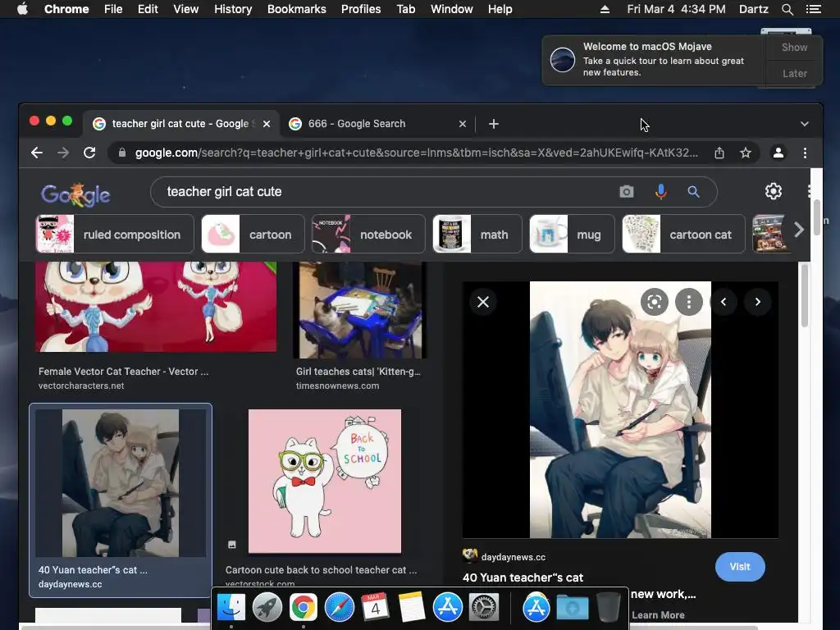
Task: Click the URL address bar
Action: point(417,153)
